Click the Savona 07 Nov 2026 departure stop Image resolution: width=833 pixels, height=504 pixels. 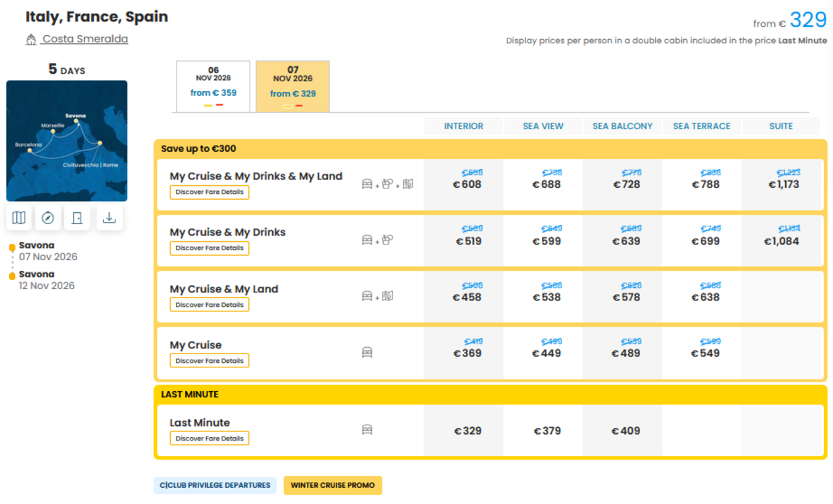[x=48, y=251]
